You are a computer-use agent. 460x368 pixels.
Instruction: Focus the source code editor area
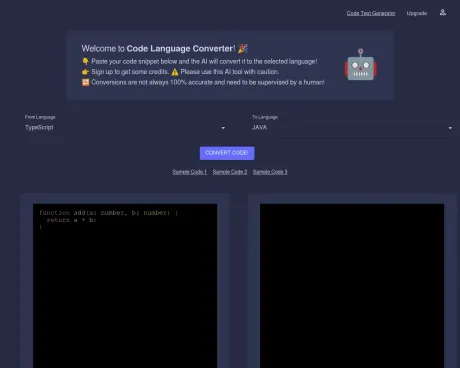coord(125,286)
